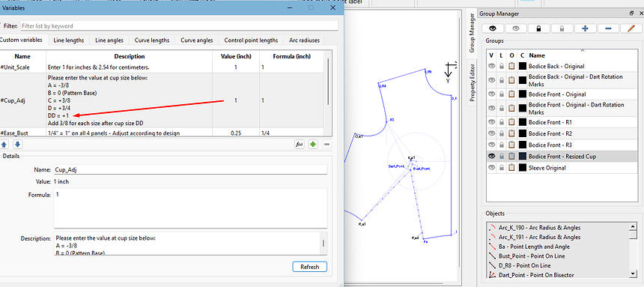Switch to Control point lengths tab
This screenshot has height=287, width=644.
pos(251,40)
